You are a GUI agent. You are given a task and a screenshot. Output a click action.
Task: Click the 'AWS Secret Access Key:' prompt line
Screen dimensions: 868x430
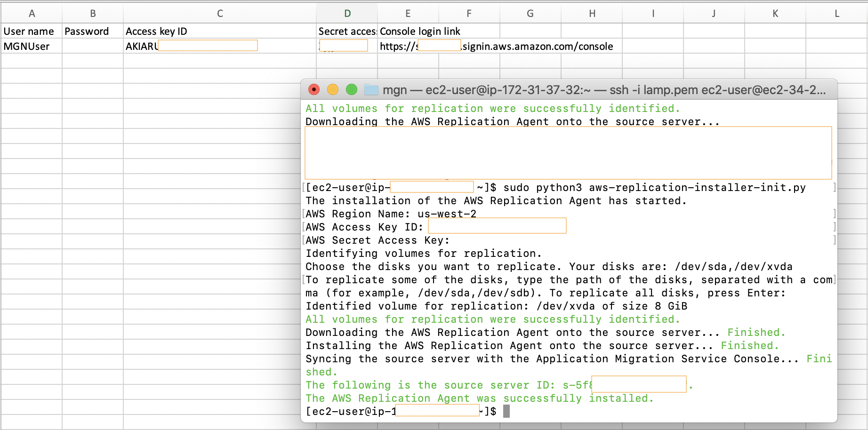[x=378, y=240]
